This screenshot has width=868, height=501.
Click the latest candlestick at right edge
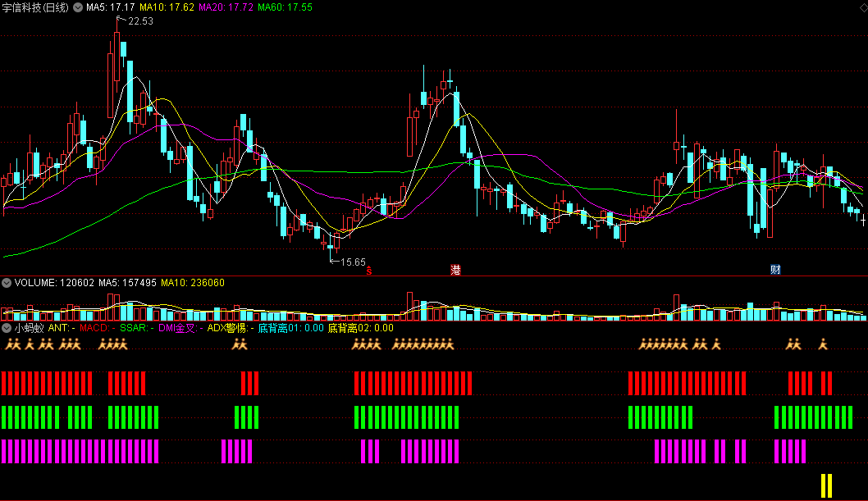(863, 221)
